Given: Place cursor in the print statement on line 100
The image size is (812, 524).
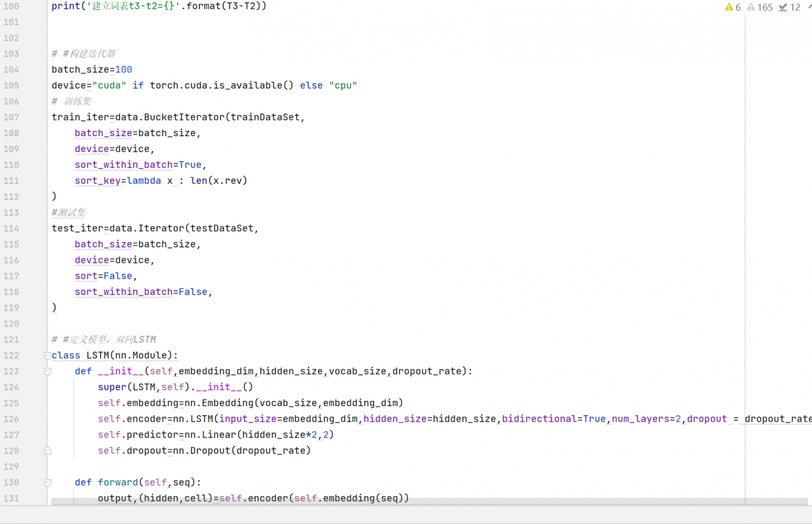Looking at the screenshot, I should point(159,7).
